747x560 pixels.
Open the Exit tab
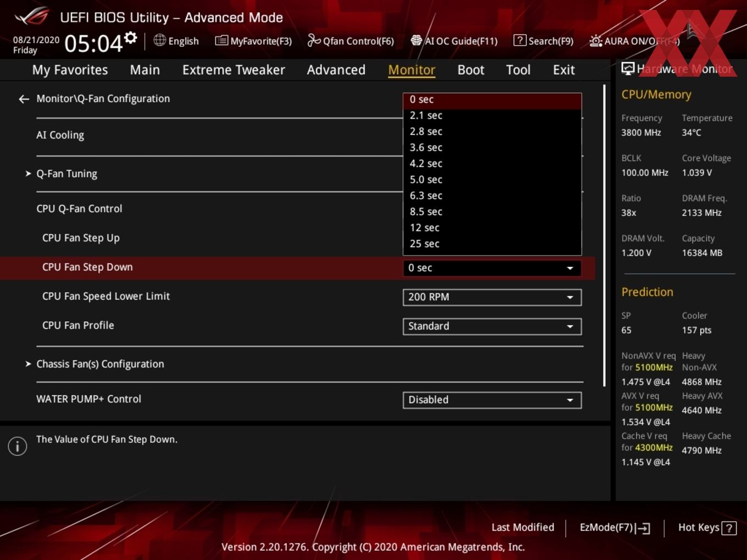coord(564,70)
